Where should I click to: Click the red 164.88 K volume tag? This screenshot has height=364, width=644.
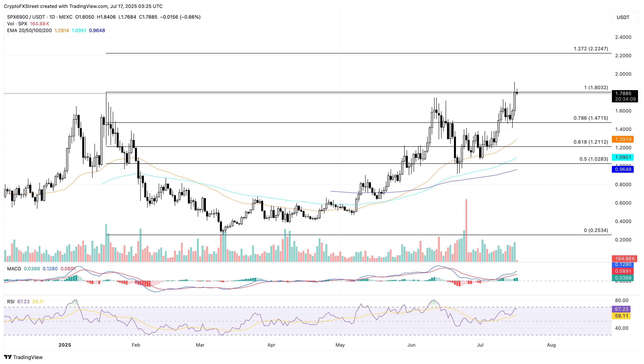[624, 258]
